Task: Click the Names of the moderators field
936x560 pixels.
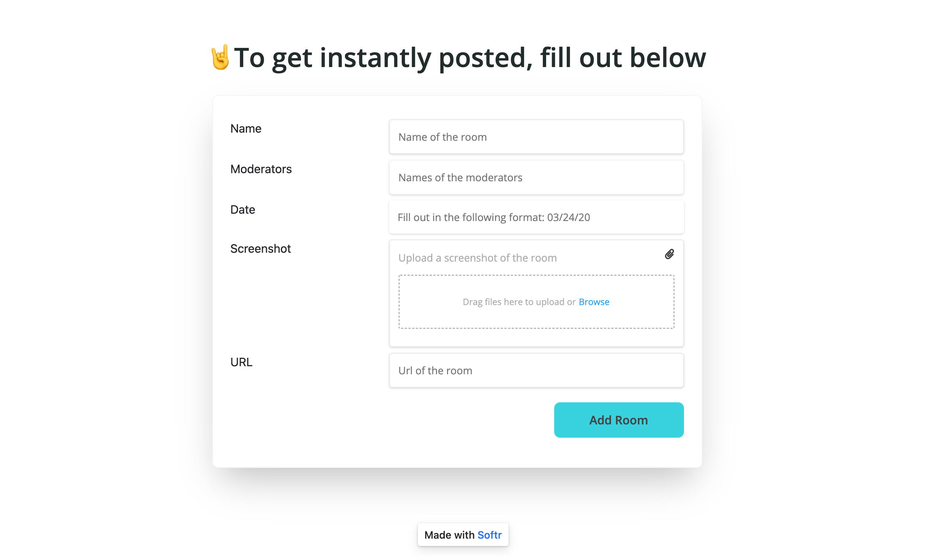Action: pyautogui.click(x=536, y=177)
